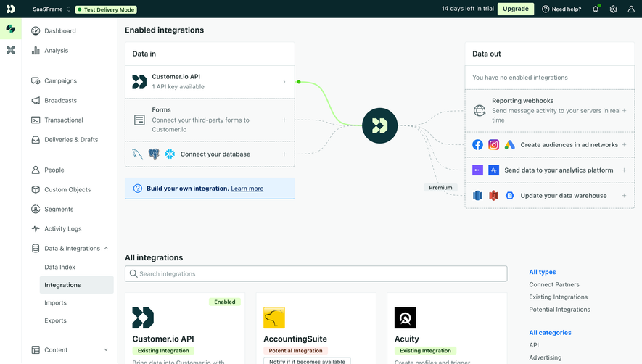Open Imports in the sidebar

(x=55, y=302)
